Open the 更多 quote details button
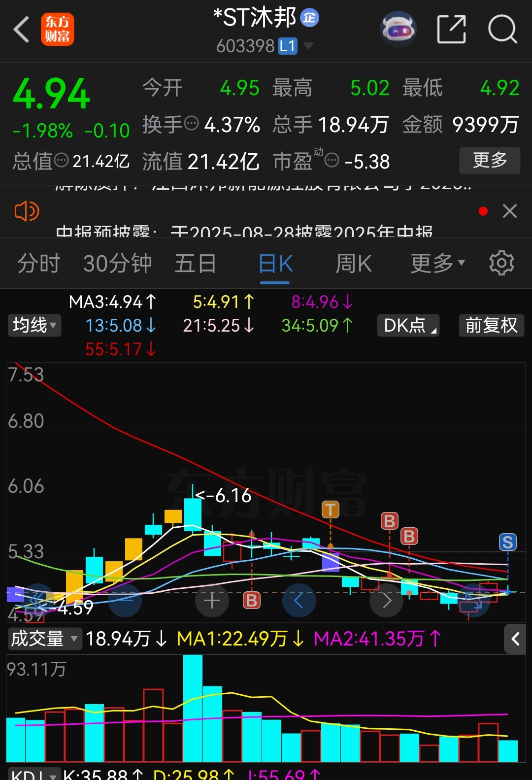The image size is (532, 780). tap(490, 160)
